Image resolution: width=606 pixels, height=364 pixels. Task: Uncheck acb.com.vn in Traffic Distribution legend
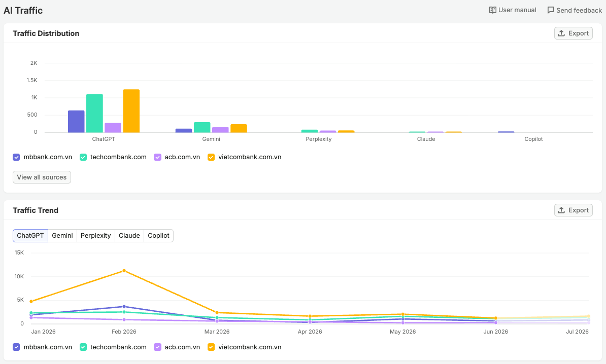(157, 157)
